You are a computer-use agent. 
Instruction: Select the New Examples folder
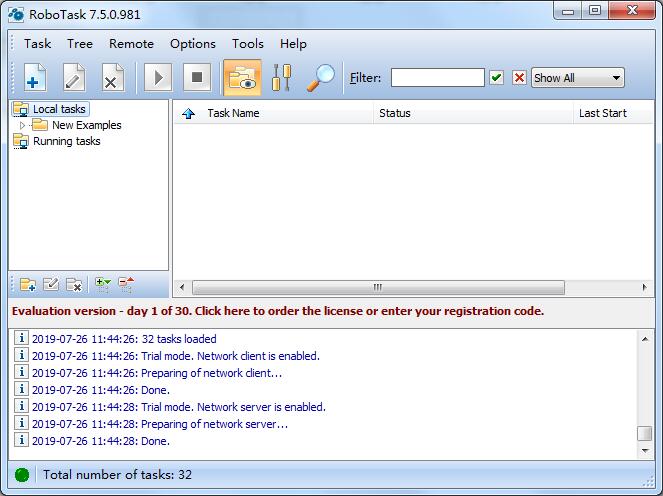click(86, 125)
